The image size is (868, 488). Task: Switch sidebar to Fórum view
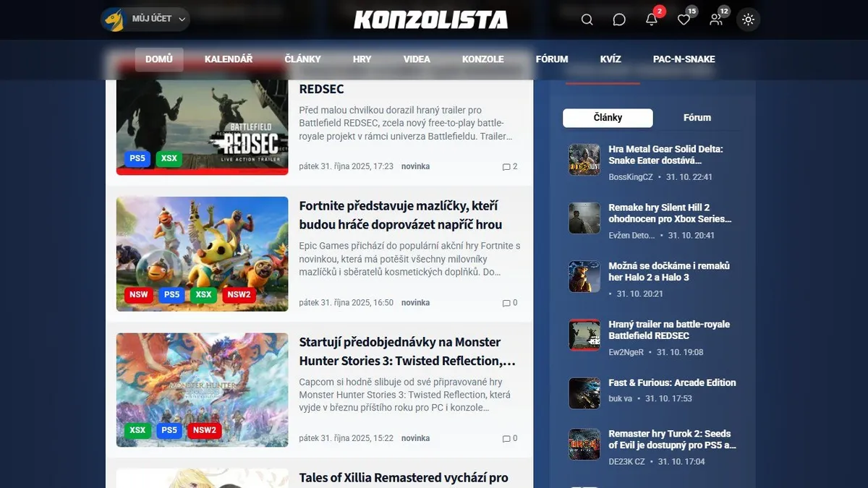[697, 117]
